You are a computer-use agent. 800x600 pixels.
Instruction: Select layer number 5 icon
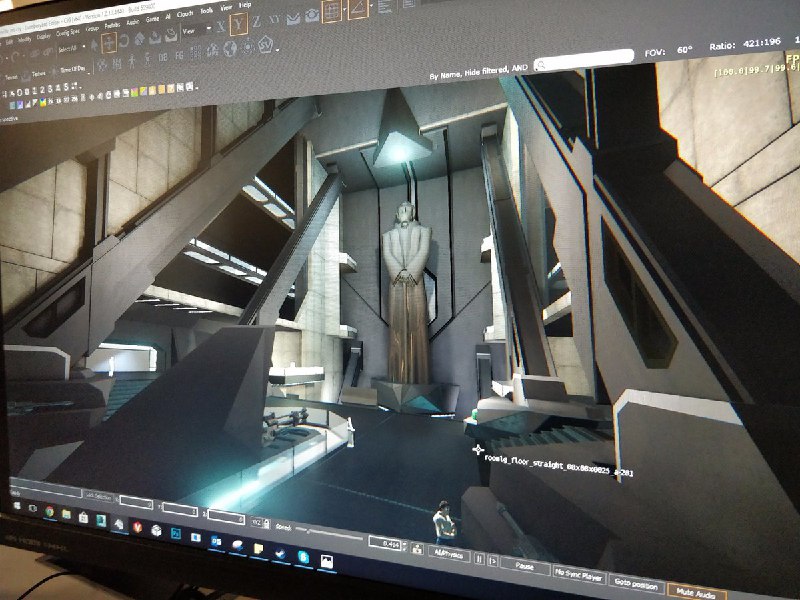(x=66, y=87)
